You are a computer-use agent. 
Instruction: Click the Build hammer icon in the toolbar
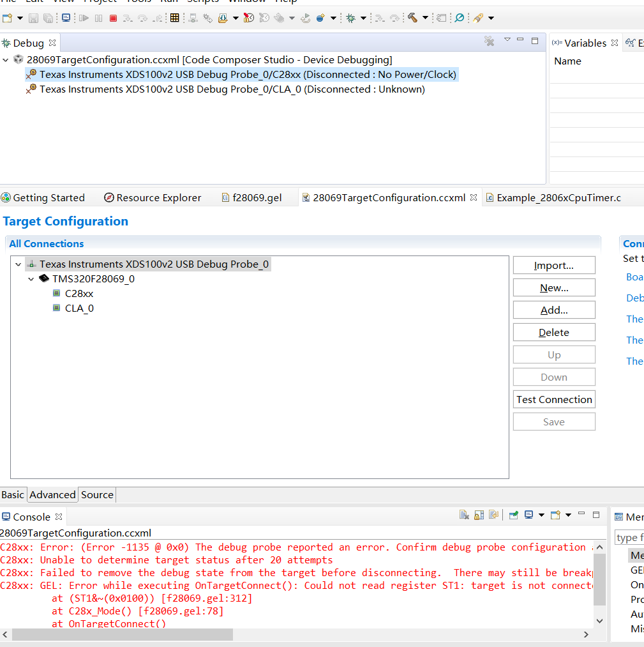[x=412, y=18]
